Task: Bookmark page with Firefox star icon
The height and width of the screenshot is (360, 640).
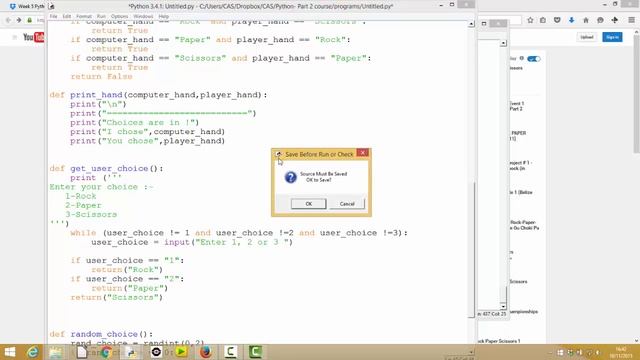Action: click(530, 20)
